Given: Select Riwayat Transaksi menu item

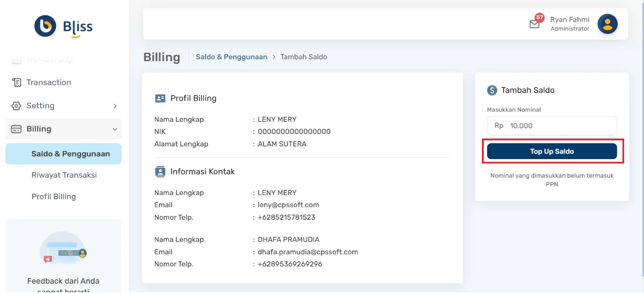Looking at the screenshot, I should pos(63,175).
